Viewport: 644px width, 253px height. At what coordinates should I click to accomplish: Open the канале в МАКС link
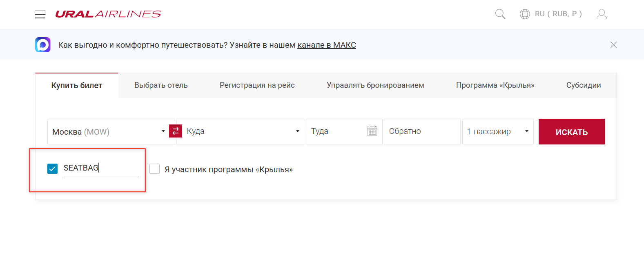click(x=327, y=45)
